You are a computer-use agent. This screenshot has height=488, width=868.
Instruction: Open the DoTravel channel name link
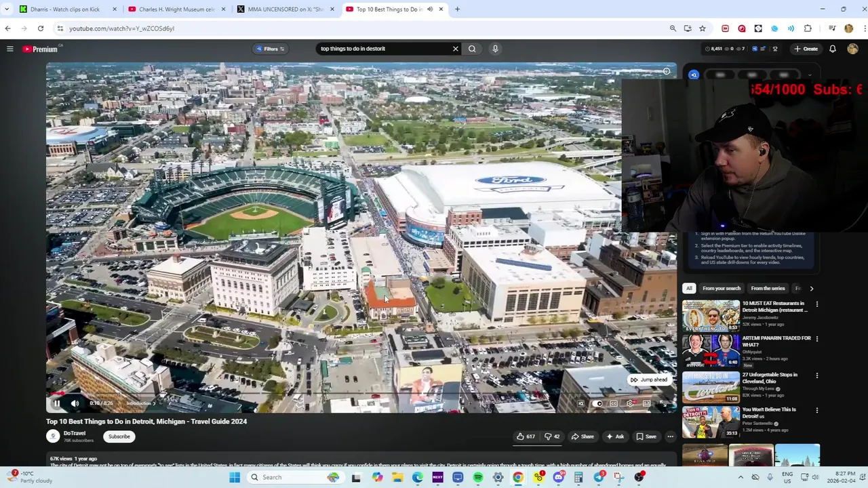pos(75,433)
